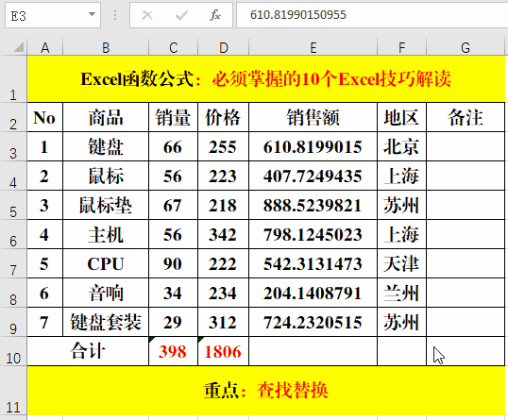
Task: Select column G header
Action: [466, 47]
